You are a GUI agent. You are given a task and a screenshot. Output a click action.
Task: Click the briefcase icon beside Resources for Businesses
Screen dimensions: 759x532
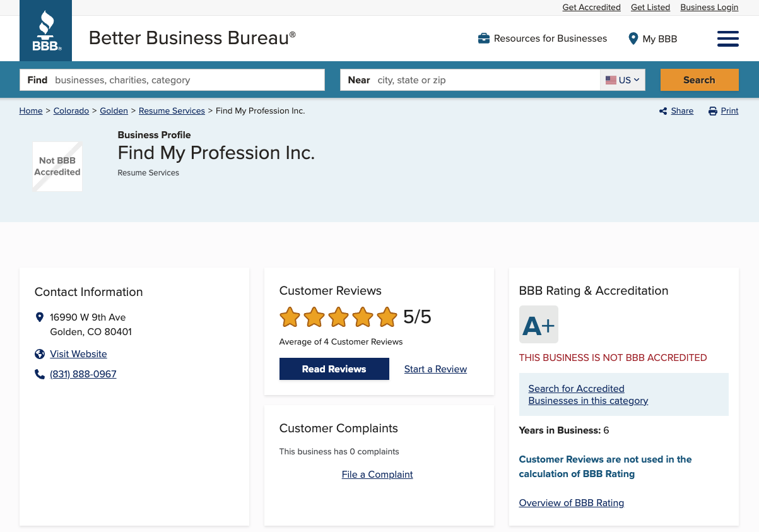pos(484,38)
